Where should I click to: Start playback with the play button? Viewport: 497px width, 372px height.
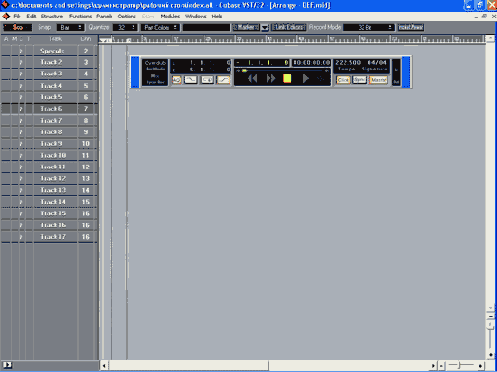(x=305, y=78)
